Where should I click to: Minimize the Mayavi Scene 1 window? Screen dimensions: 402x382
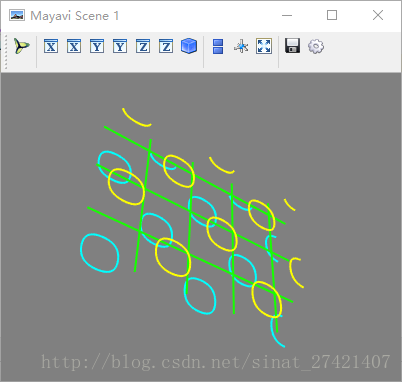pos(287,15)
